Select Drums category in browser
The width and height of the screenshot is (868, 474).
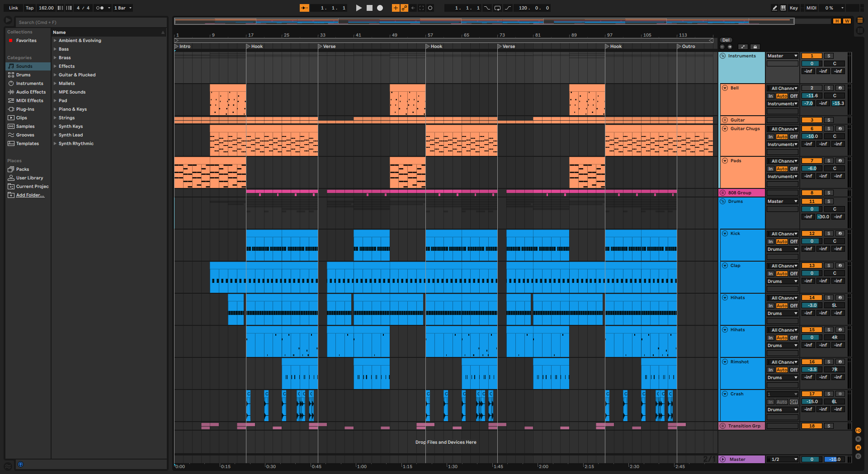(x=24, y=75)
